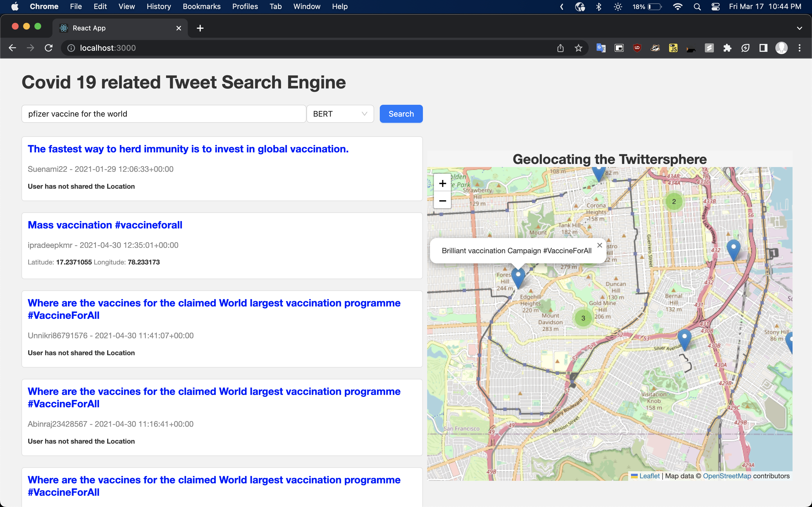Click the tweet search query input field
Screen dimensions: 812x507
[x=164, y=114]
